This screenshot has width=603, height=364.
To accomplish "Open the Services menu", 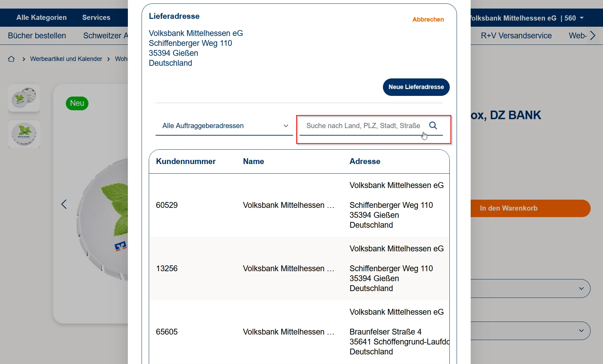I will pos(96,17).
